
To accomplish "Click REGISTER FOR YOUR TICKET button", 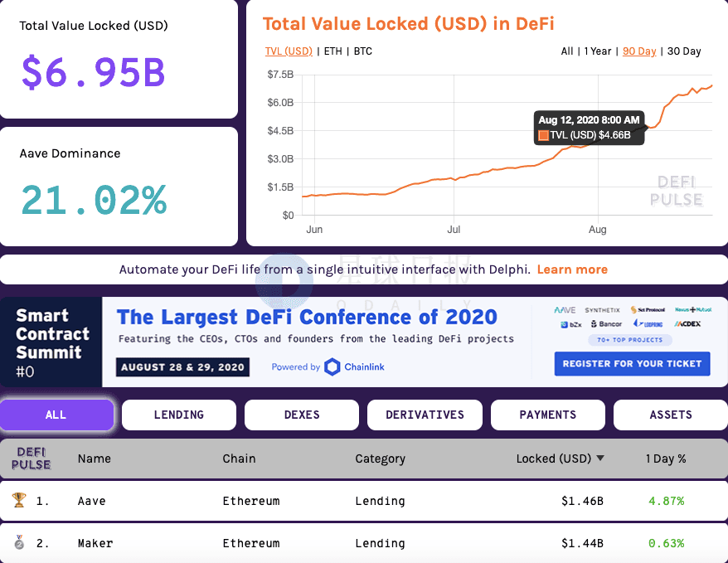I will coord(632,364).
